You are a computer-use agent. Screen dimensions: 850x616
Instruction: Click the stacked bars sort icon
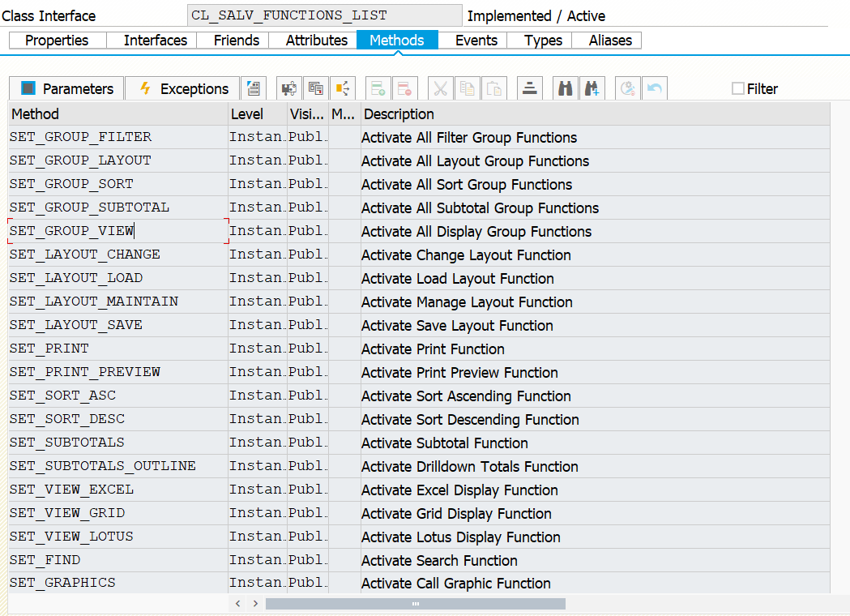530,88
